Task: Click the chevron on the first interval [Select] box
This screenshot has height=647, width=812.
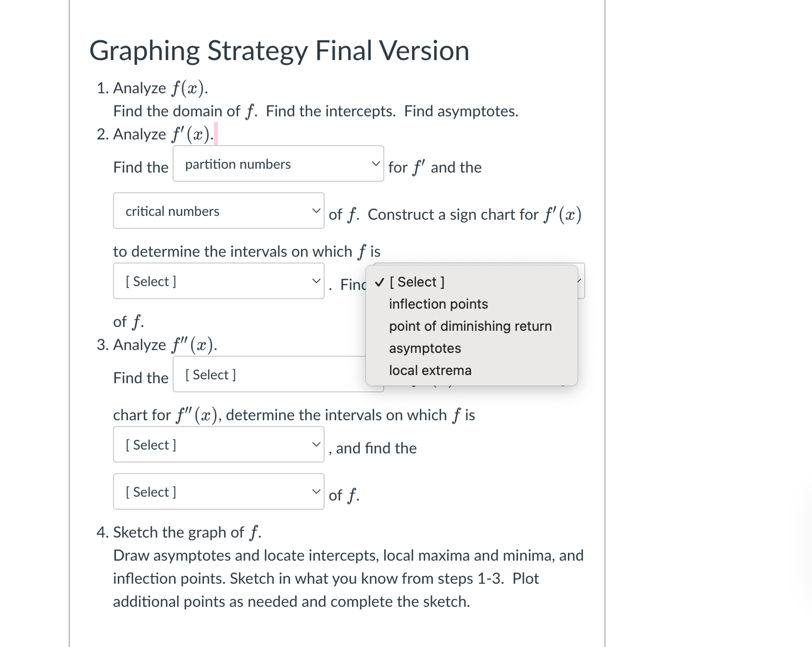Action: 316,280
